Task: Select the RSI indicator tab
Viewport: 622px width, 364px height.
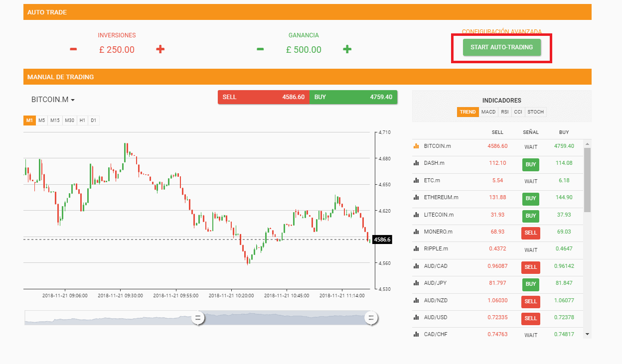Action: pyautogui.click(x=505, y=112)
